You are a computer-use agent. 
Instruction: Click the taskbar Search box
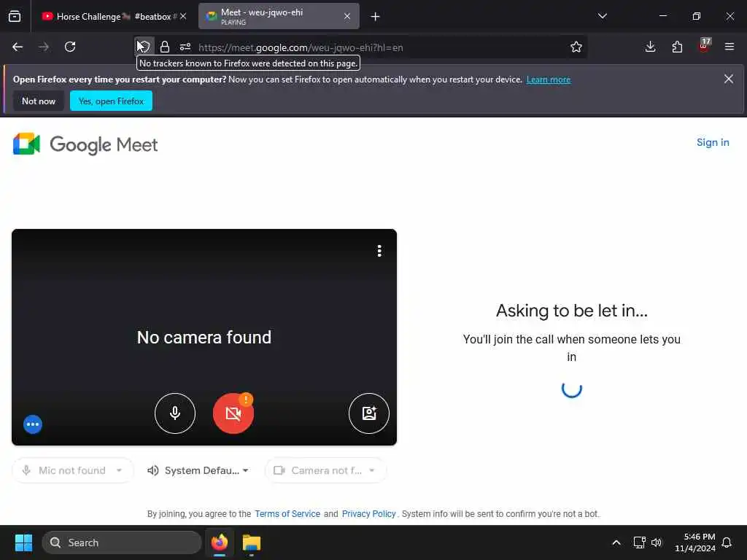point(122,542)
